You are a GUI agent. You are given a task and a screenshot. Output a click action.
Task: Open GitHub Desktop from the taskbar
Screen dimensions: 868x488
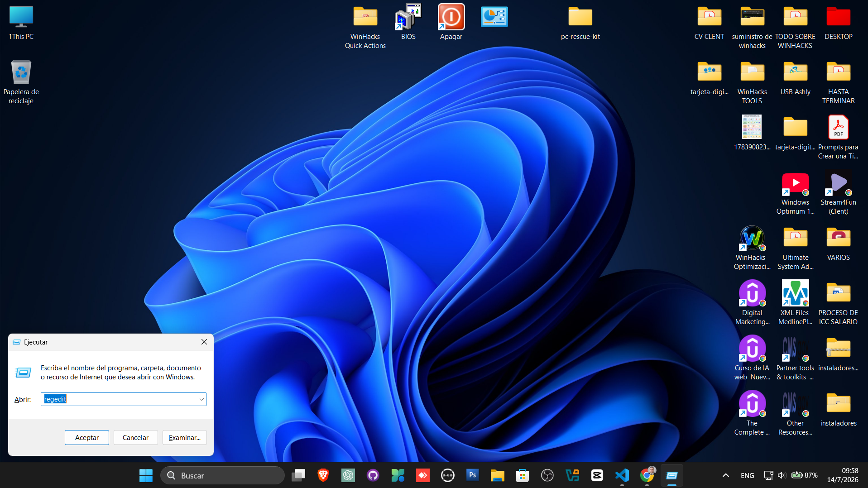[373, 475]
